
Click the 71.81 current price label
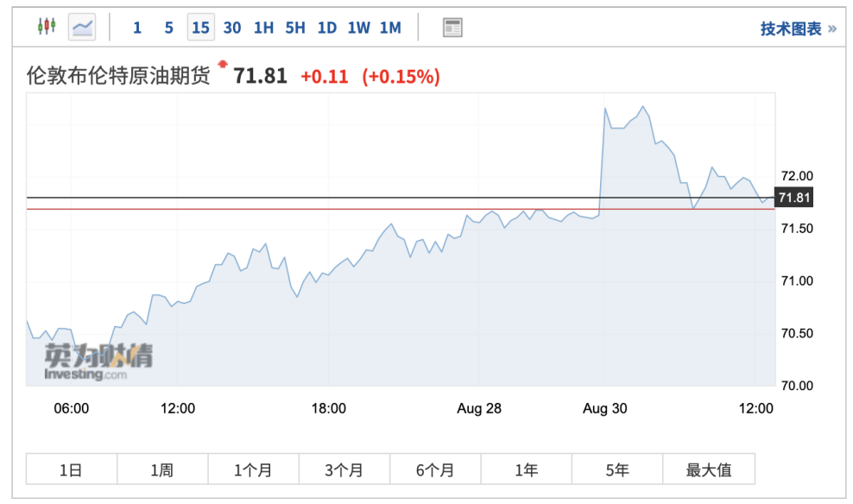coord(794,198)
